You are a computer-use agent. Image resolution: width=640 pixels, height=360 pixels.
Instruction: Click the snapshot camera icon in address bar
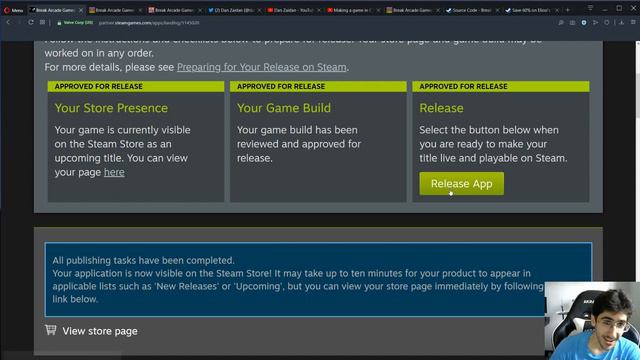coord(572,23)
